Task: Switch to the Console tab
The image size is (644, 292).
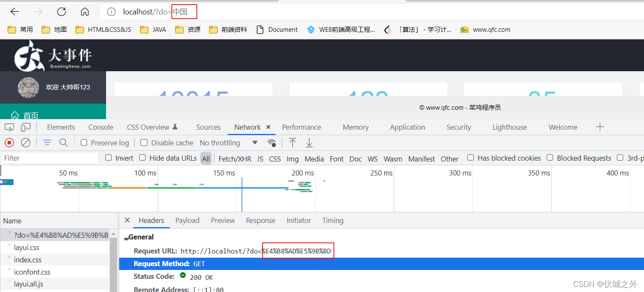Action: click(101, 127)
